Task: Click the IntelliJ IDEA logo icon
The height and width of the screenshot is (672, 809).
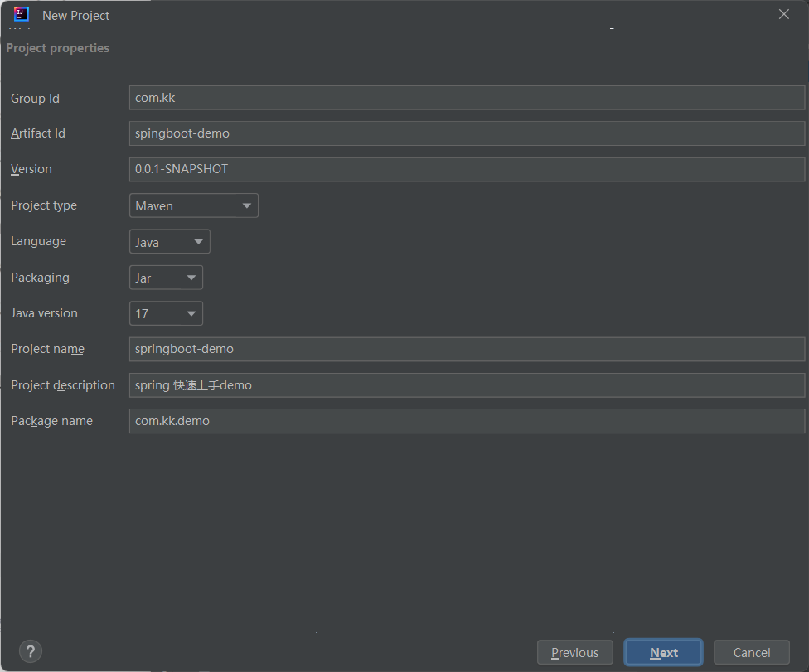Action: [22, 14]
